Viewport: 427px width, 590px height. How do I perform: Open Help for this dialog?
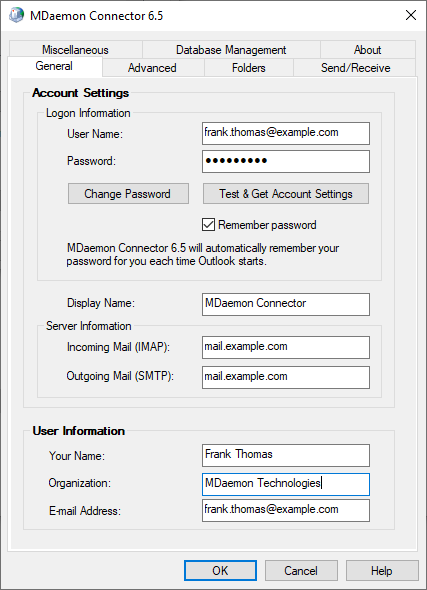[382, 570]
